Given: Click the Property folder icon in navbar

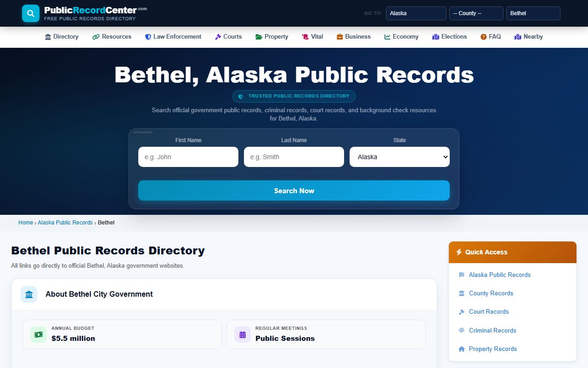Looking at the screenshot, I should 259,37.
